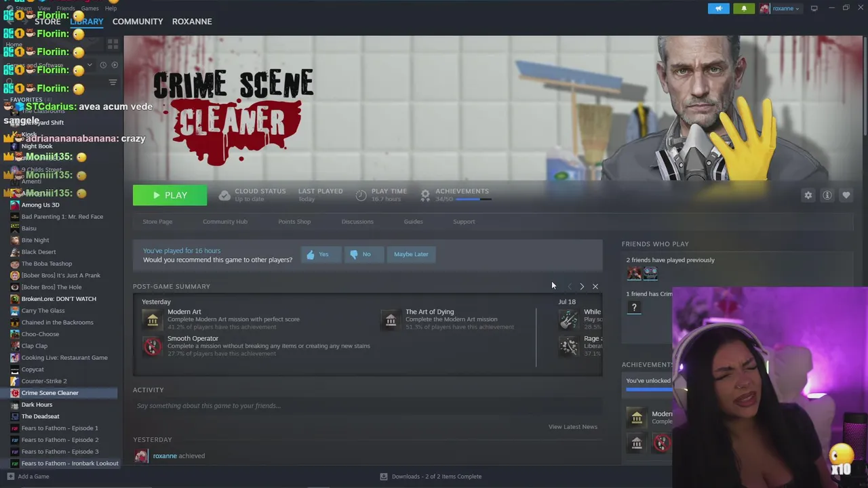Open the announcements megaphone icon
The width and height of the screenshot is (868, 488).
[719, 8]
